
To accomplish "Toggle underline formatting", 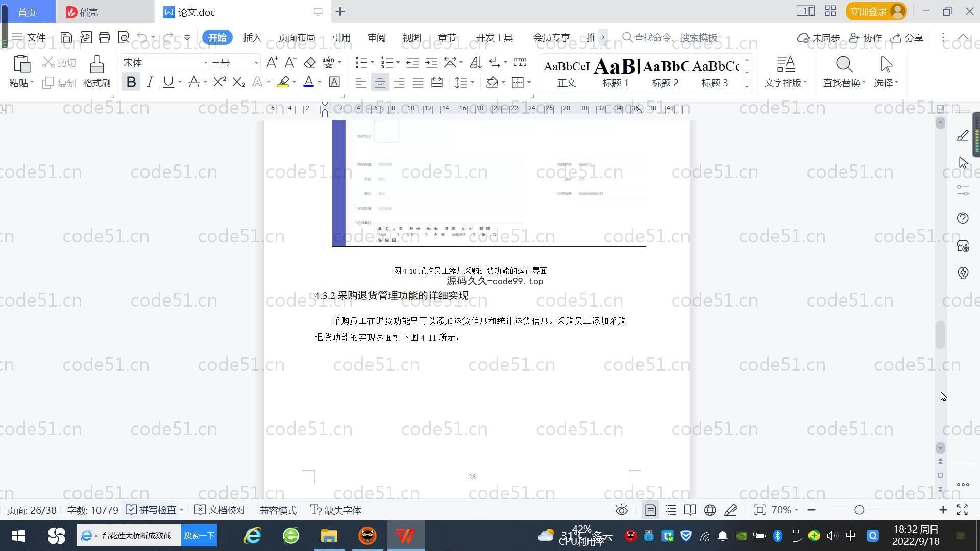I will click(x=168, y=82).
